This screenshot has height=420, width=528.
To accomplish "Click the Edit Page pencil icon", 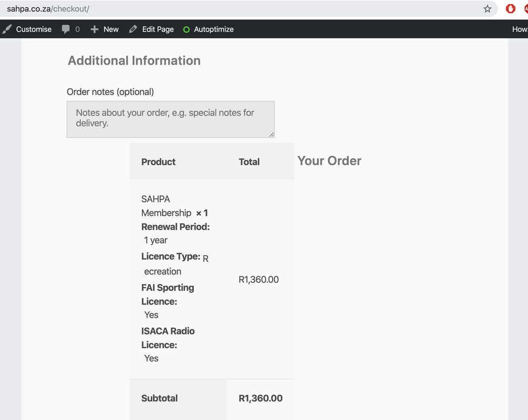I will click(133, 29).
